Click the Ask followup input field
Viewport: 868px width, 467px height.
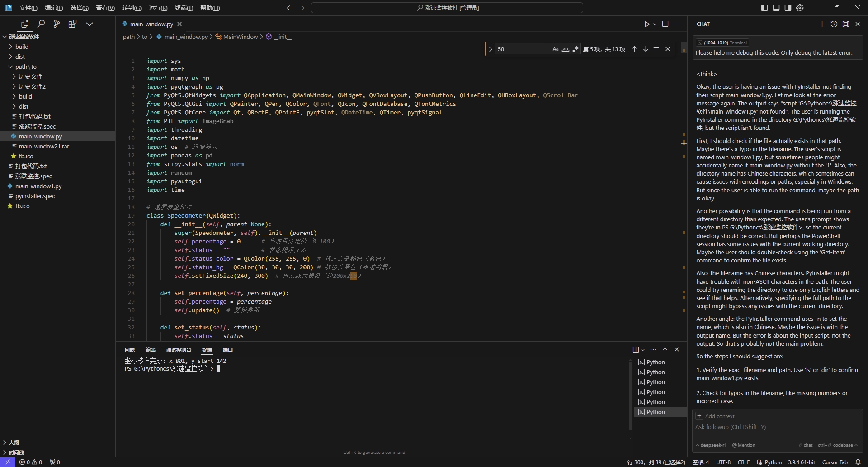pos(777,427)
